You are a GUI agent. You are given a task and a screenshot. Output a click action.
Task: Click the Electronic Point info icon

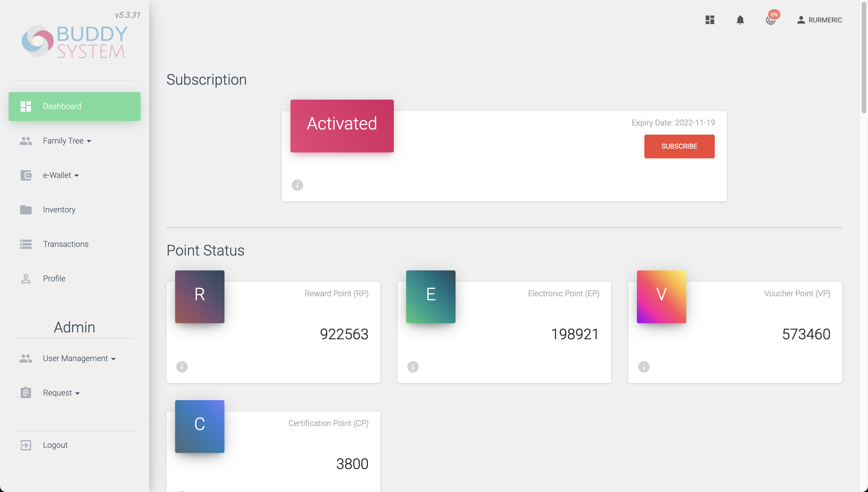412,367
